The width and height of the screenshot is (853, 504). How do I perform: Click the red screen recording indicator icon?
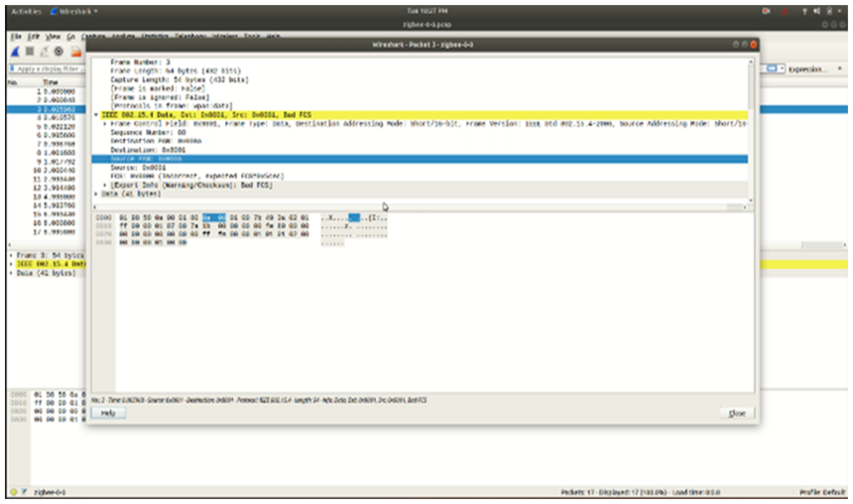point(766,12)
